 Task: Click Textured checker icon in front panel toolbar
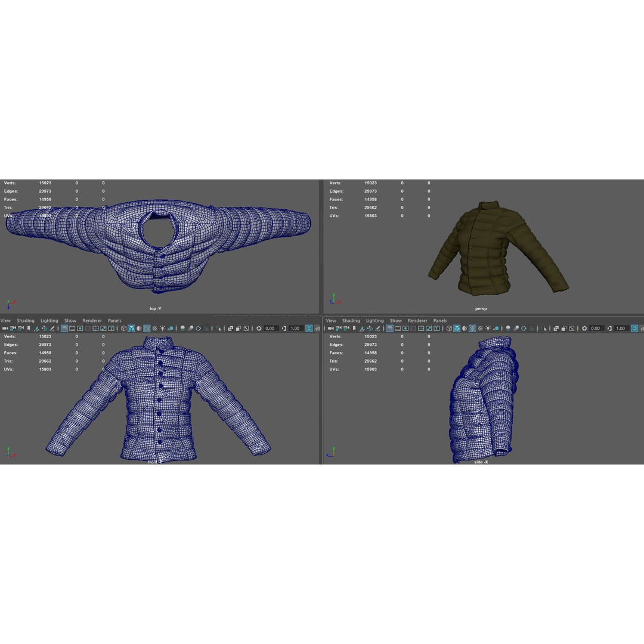click(x=155, y=328)
